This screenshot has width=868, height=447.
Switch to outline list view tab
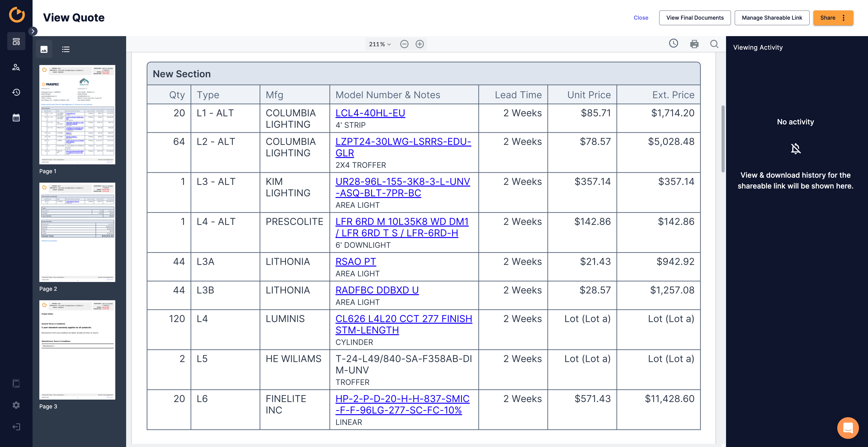click(66, 49)
